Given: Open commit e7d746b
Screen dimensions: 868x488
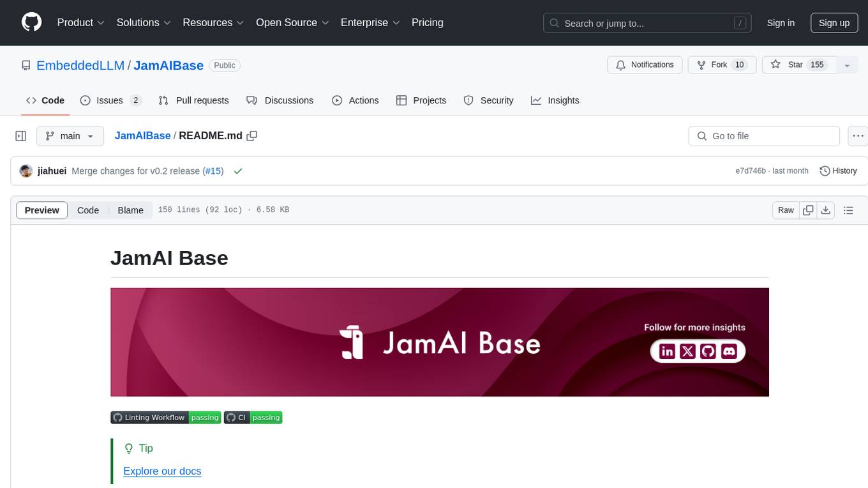Looking at the screenshot, I should (751, 171).
